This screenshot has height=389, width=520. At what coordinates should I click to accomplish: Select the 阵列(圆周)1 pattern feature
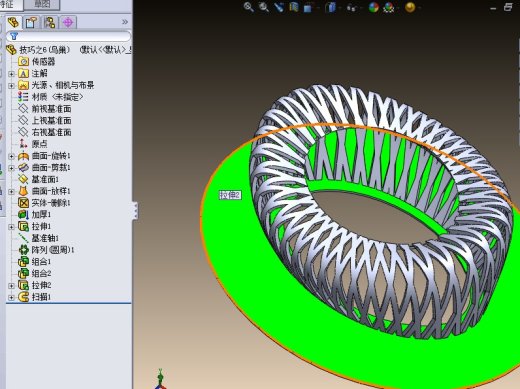53,250
